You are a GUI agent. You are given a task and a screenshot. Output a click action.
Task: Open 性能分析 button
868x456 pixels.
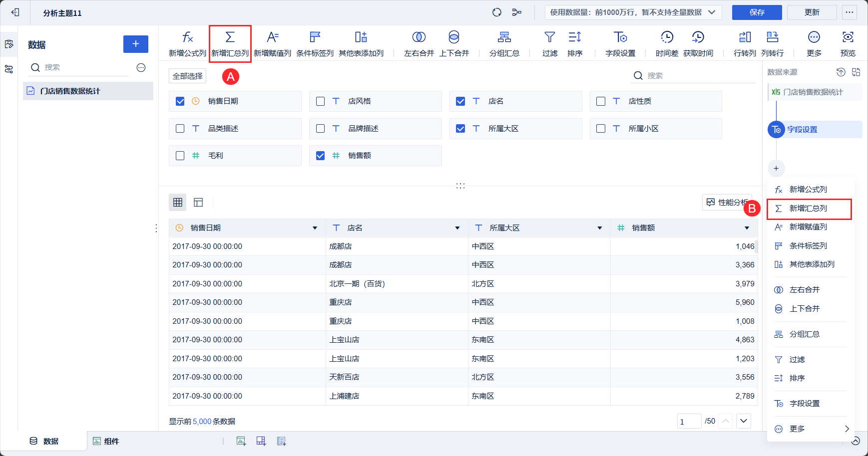(727, 202)
